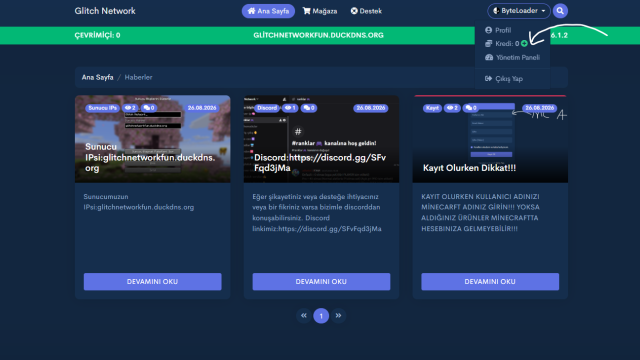Open the Kayıt Olurken Dikkat thumbnail
This screenshot has width=640, height=360.
click(490, 139)
